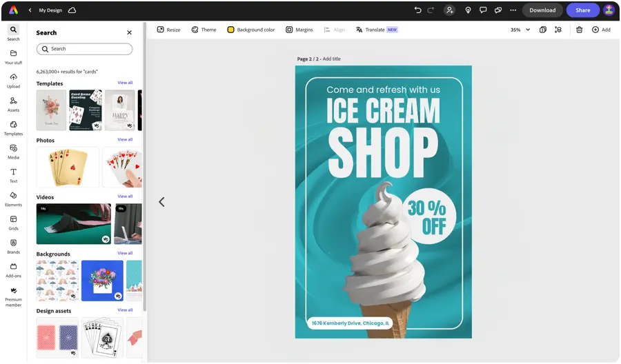Click the undo arrow icon
621x364 pixels.
417,10
